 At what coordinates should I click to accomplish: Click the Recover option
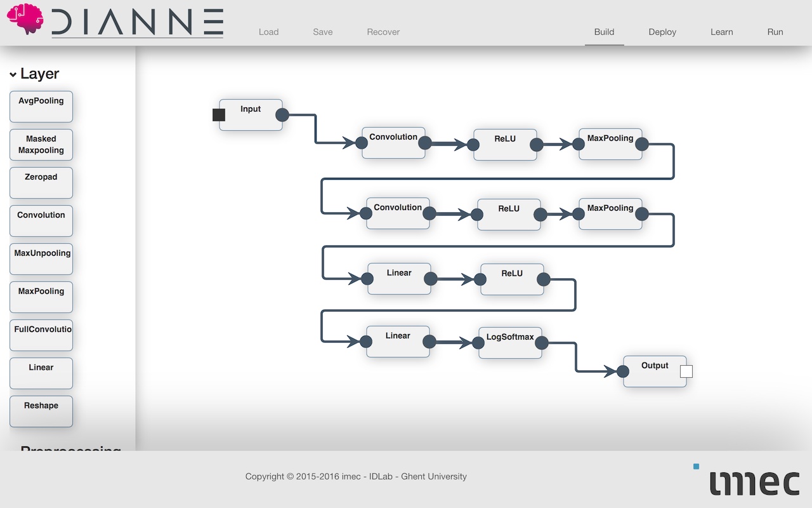(x=383, y=32)
